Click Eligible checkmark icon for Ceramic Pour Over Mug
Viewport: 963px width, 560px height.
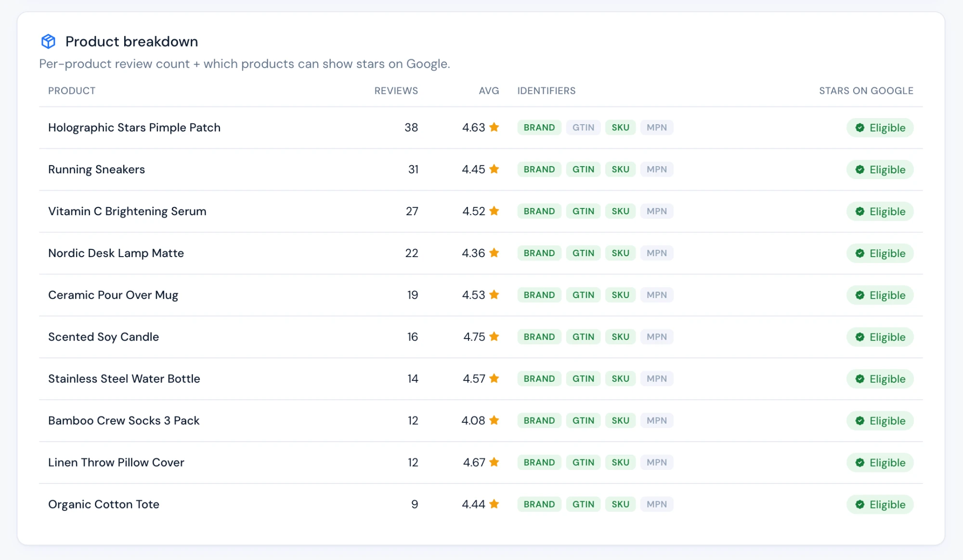click(x=860, y=295)
